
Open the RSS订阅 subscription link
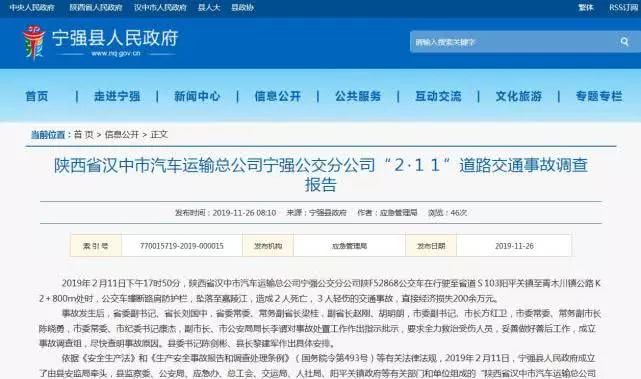coord(623,7)
